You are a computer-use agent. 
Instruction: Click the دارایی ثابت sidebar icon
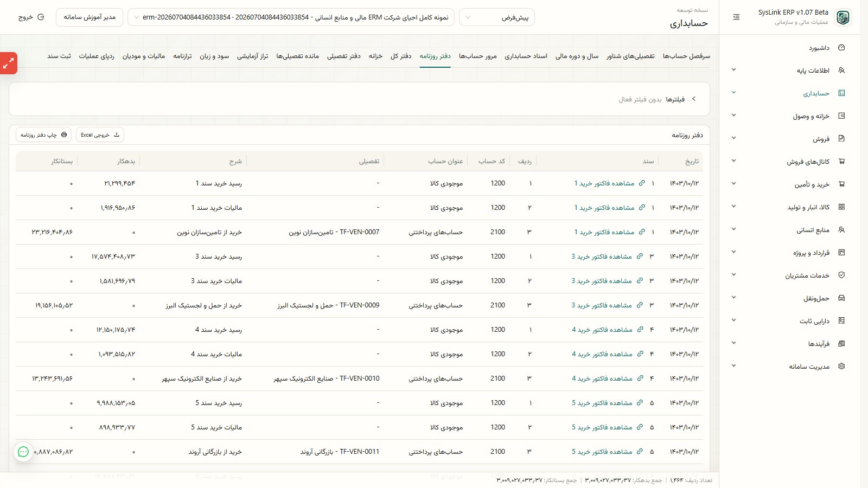[841, 321]
